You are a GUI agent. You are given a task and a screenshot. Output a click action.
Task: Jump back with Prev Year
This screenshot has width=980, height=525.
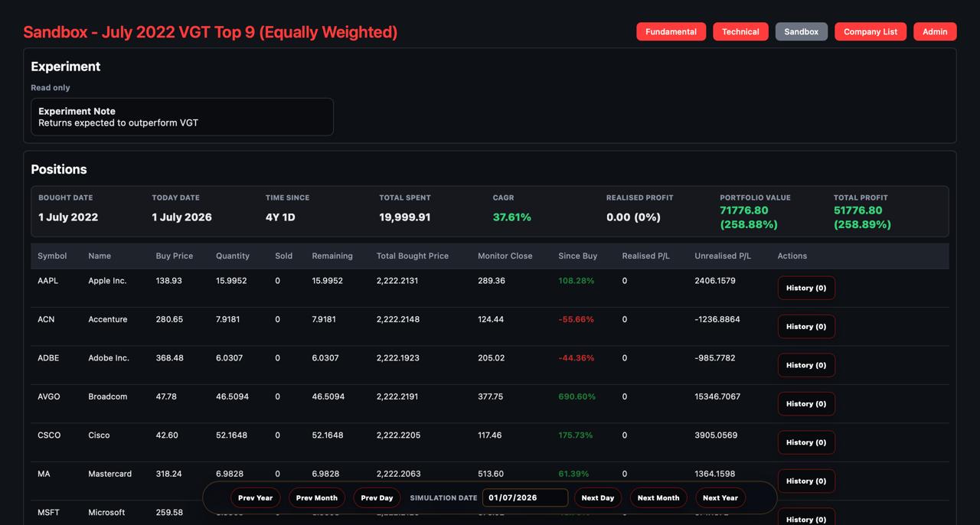255,497
